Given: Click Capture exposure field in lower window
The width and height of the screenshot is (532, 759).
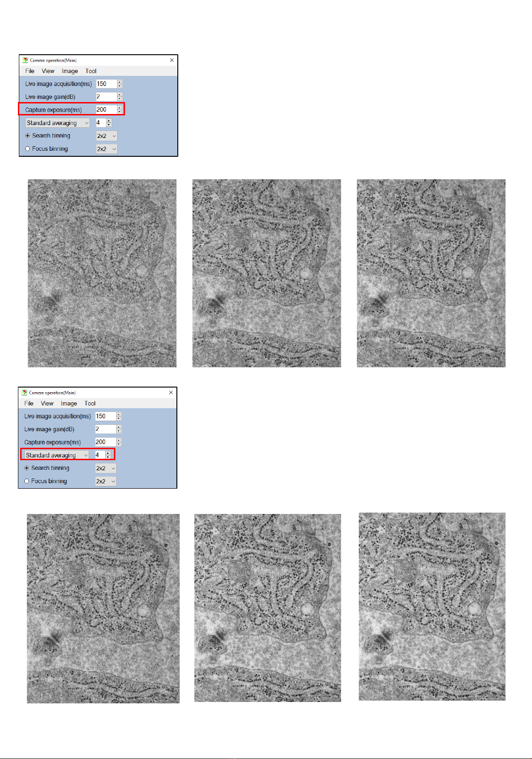Looking at the screenshot, I should (x=105, y=442).
